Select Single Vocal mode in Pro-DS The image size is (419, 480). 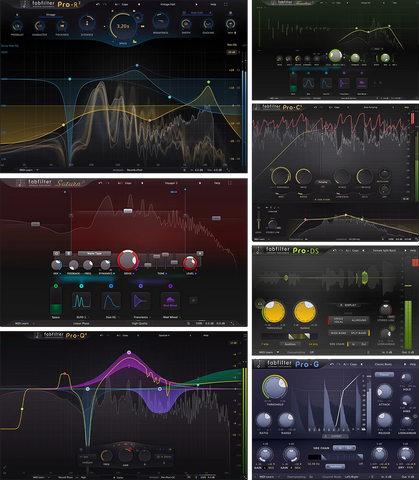click(x=339, y=320)
